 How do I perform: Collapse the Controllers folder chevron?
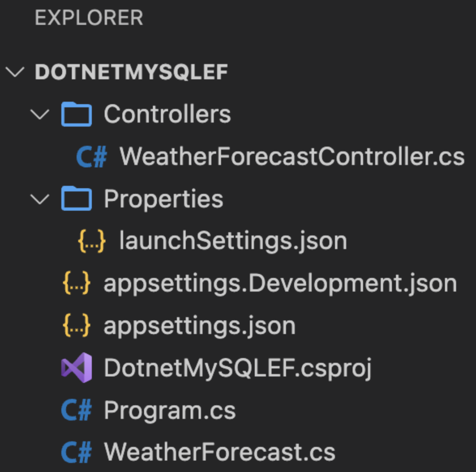point(40,114)
